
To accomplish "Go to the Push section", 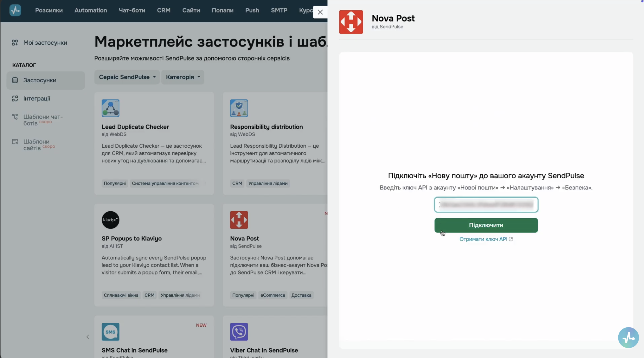I will point(252,10).
